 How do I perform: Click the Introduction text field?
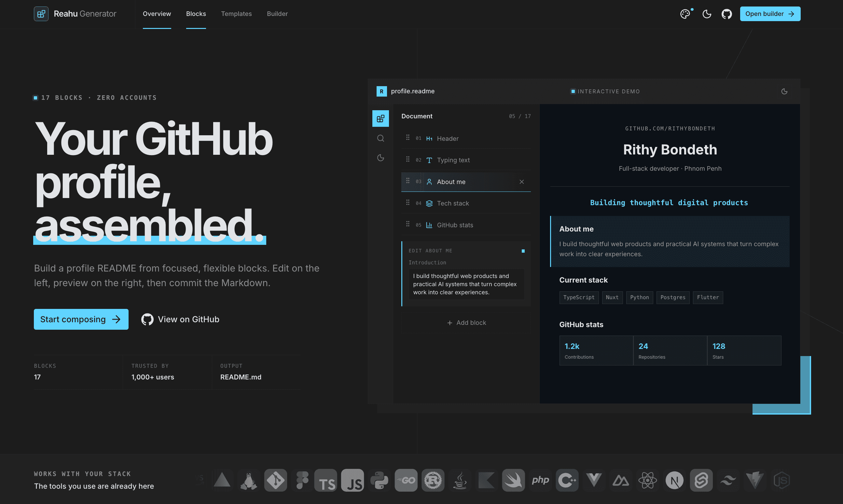pyautogui.click(x=466, y=284)
